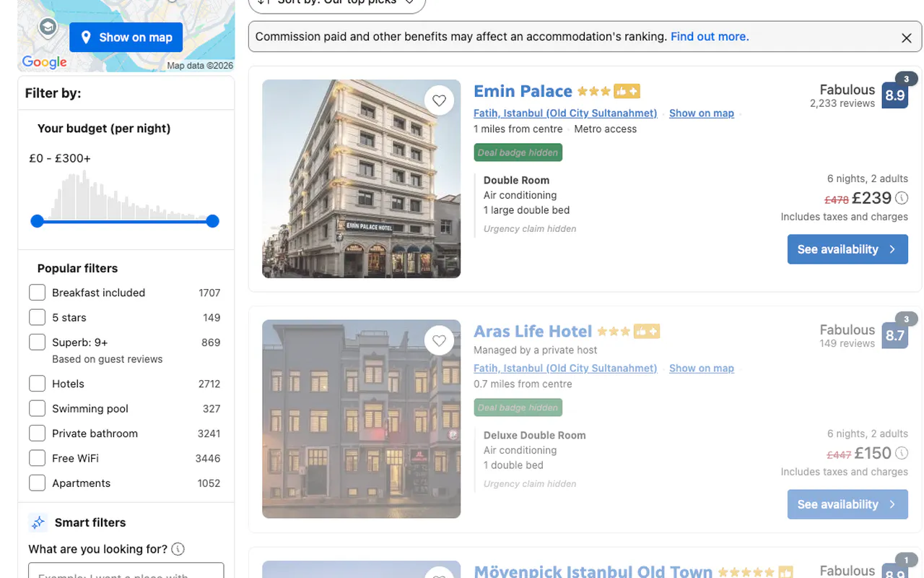Click the 8.9 score badge for Emin Palace
Viewport: 924px width, 578px height.
pyautogui.click(x=895, y=95)
